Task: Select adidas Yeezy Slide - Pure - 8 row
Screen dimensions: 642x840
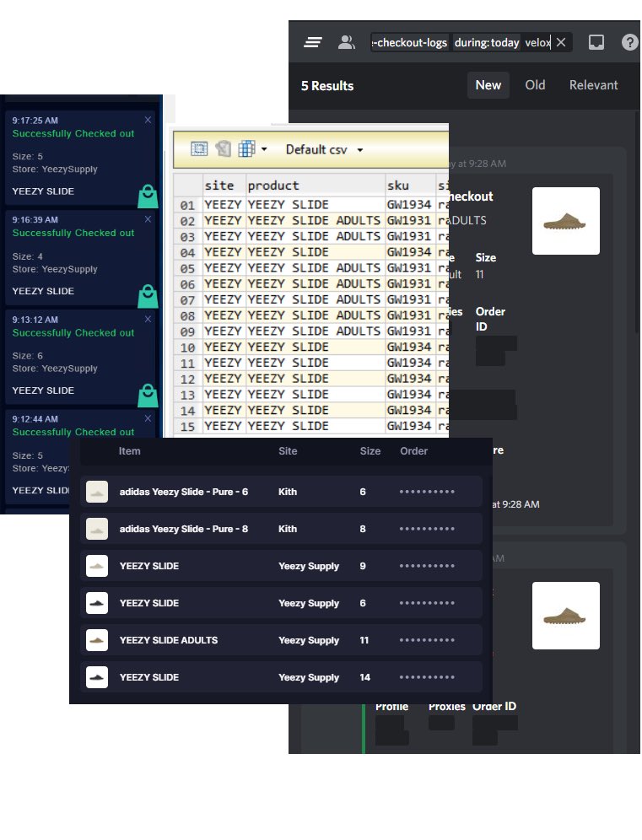Action: (x=281, y=529)
